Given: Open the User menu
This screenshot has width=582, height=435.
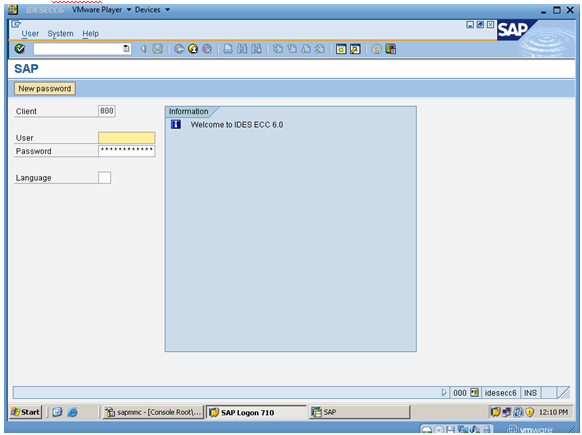Looking at the screenshot, I should [30, 33].
